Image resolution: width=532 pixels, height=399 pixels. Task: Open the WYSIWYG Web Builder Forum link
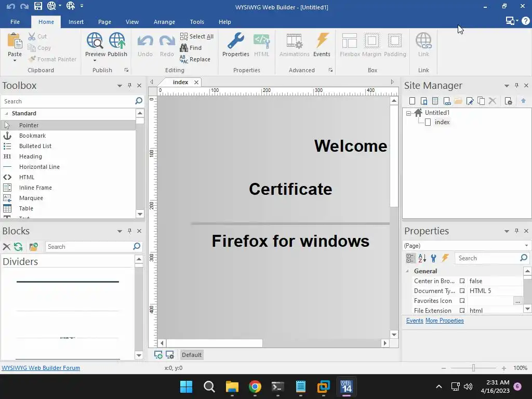click(x=41, y=368)
